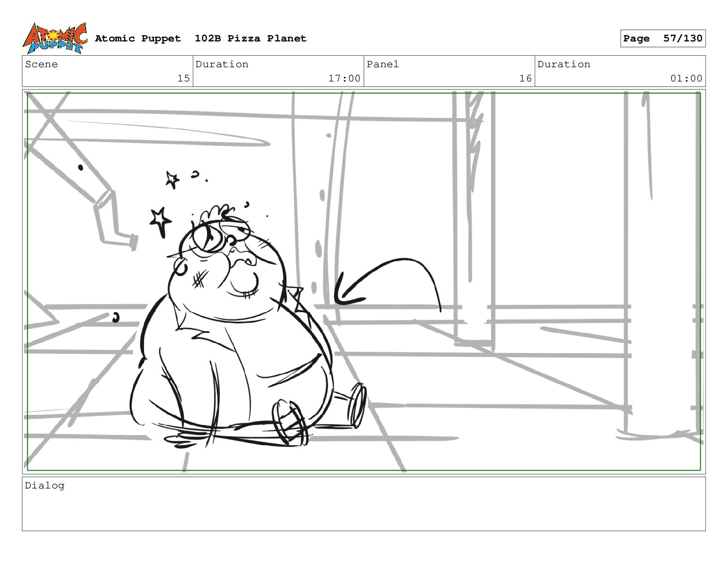This screenshot has width=728, height=564.
Task: Select the 'Panel' label
Action: pos(382,64)
